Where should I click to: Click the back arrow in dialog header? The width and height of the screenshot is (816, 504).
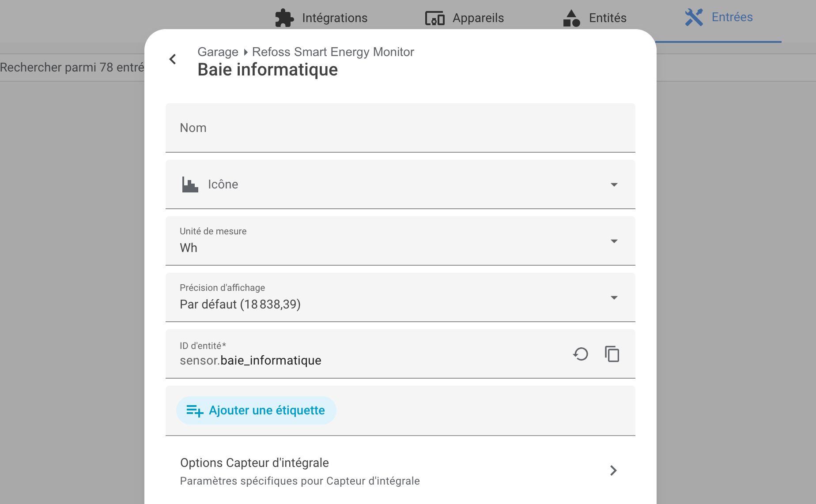pos(173,59)
